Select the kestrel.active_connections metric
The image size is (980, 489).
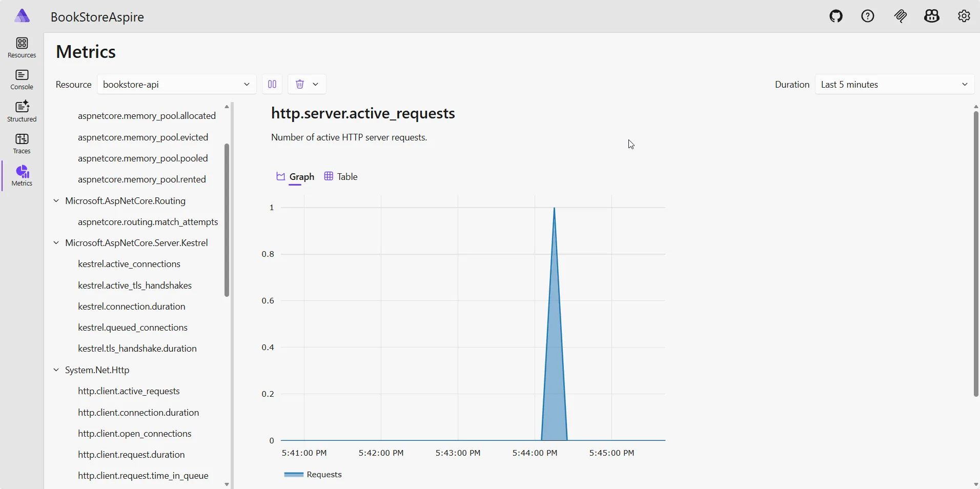coord(130,263)
